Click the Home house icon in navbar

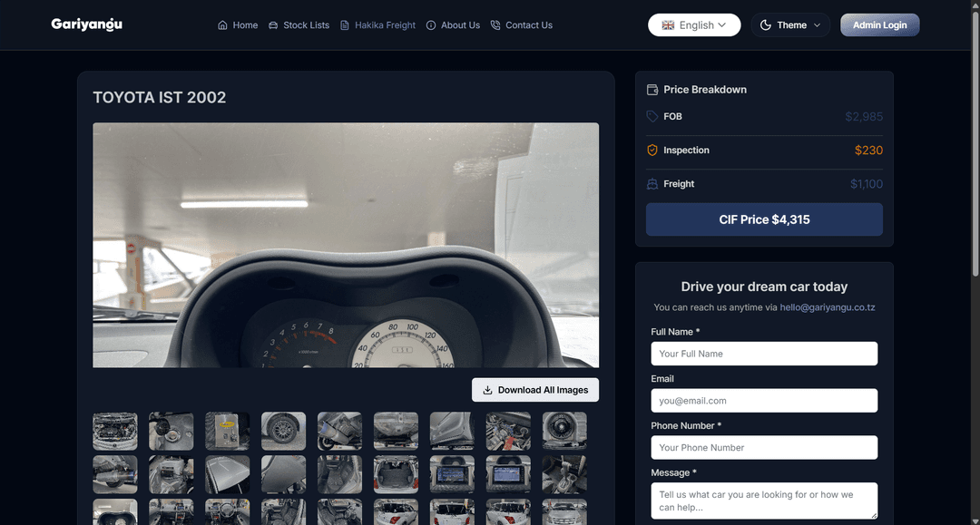222,25
